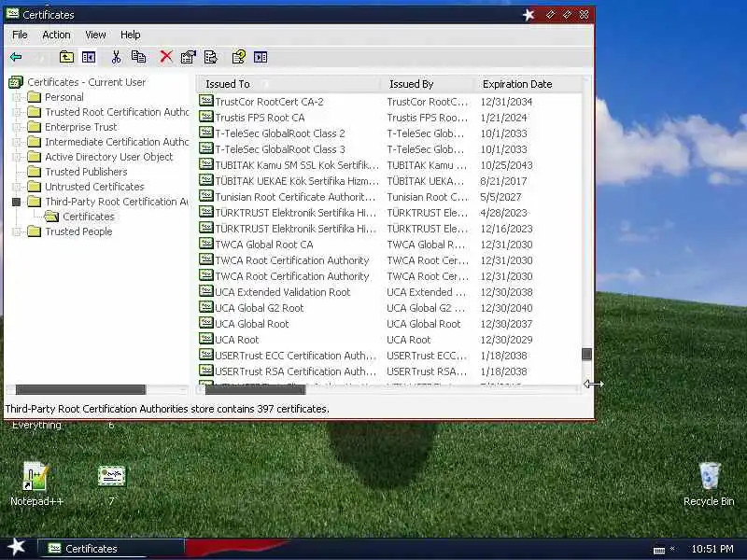The height and width of the screenshot is (560, 747).
Task: Click the Up one level folder icon
Action: (66, 57)
